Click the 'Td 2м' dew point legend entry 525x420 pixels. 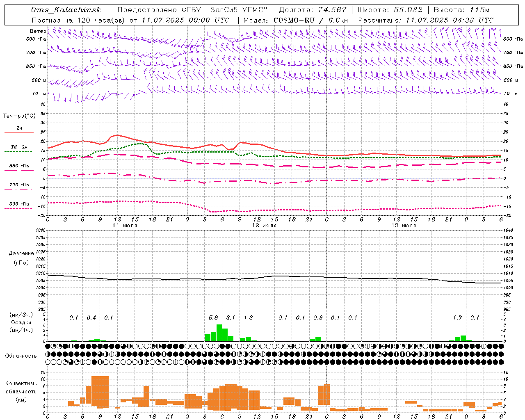[x=19, y=147]
